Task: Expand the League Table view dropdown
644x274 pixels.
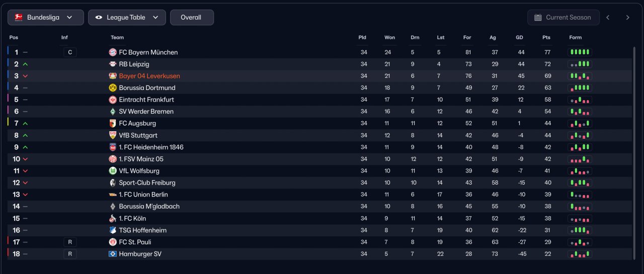Action: point(127,18)
